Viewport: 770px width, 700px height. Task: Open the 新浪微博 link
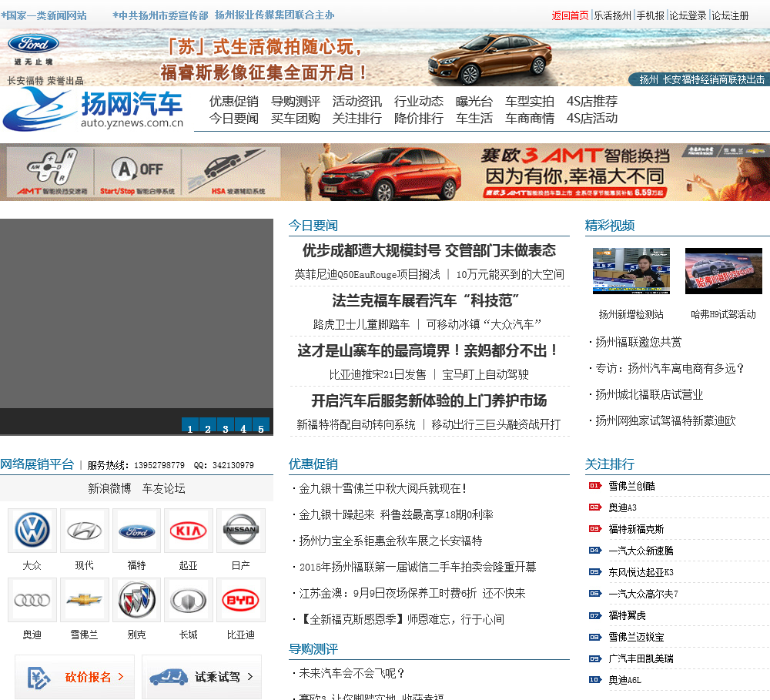coord(109,488)
